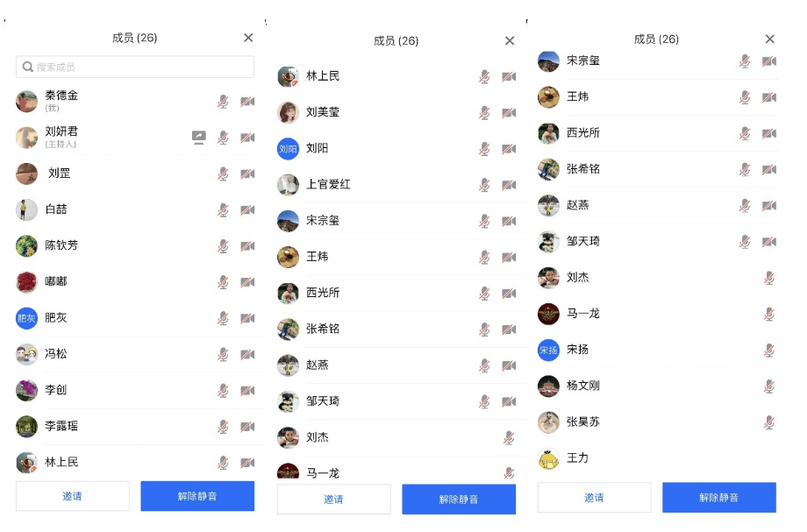Click 嘟嘟's camera-off icon
The width and height of the screenshot is (807, 532).
(x=247, y=282)
